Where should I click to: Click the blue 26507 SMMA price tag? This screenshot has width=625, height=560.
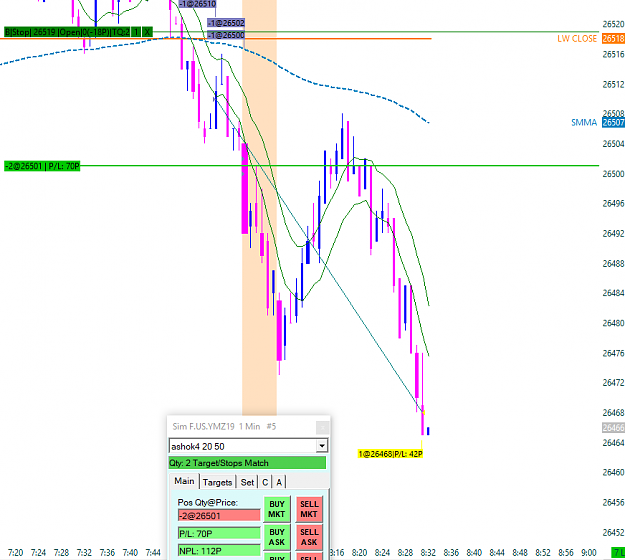[613, 122]
